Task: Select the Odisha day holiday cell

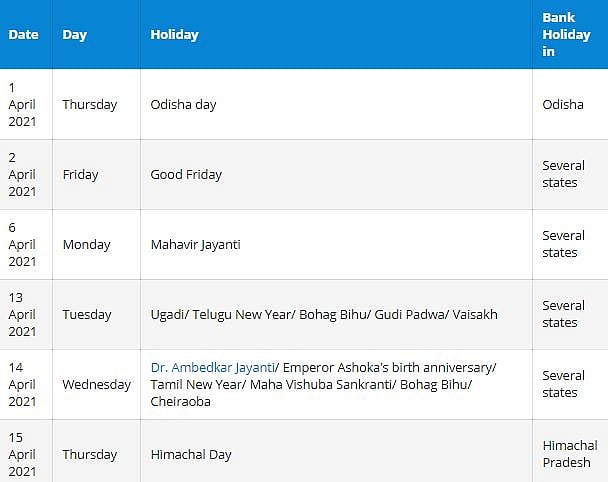Action: pos(183,105)
